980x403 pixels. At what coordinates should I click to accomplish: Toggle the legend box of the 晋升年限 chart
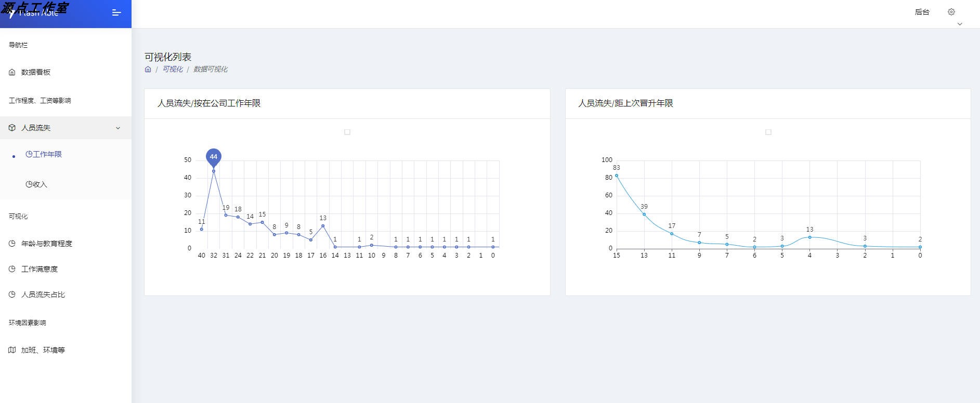768,132
